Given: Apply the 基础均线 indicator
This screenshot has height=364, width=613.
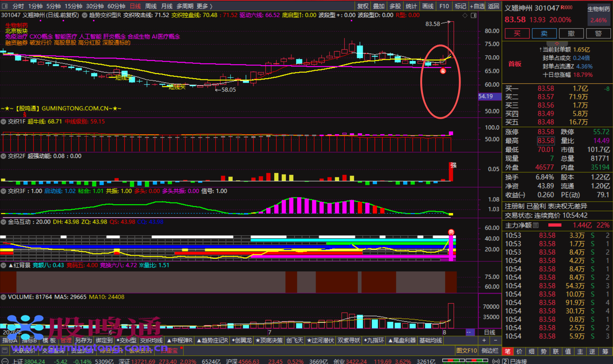Looking at the screenshot, I should coord(431,340).
